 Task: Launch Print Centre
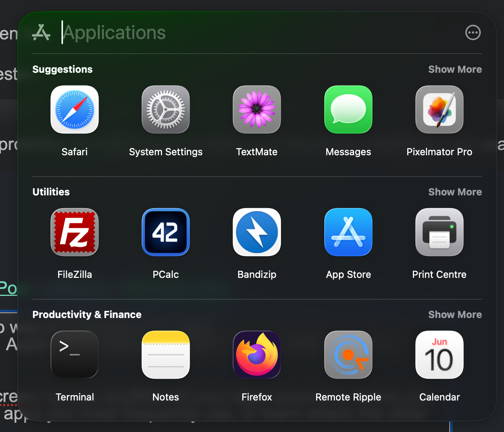pyautogui.click(x=439, y=232)
